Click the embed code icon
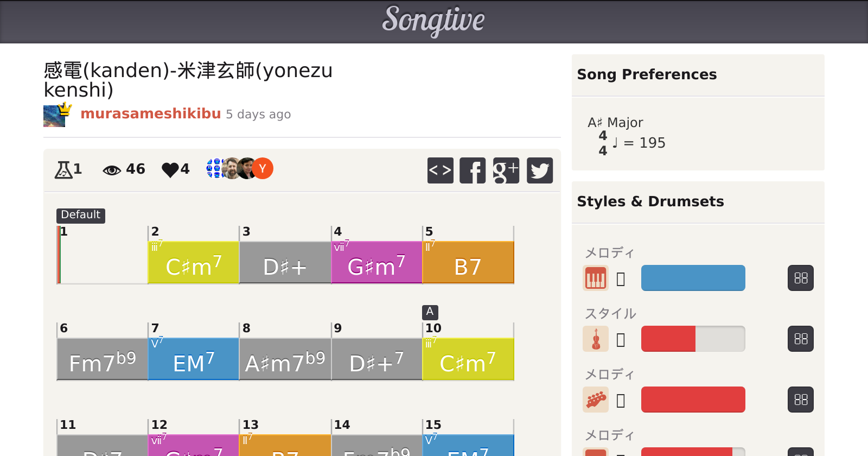The width and height of the screenshot is (868, 456). [x=440, y=170]
